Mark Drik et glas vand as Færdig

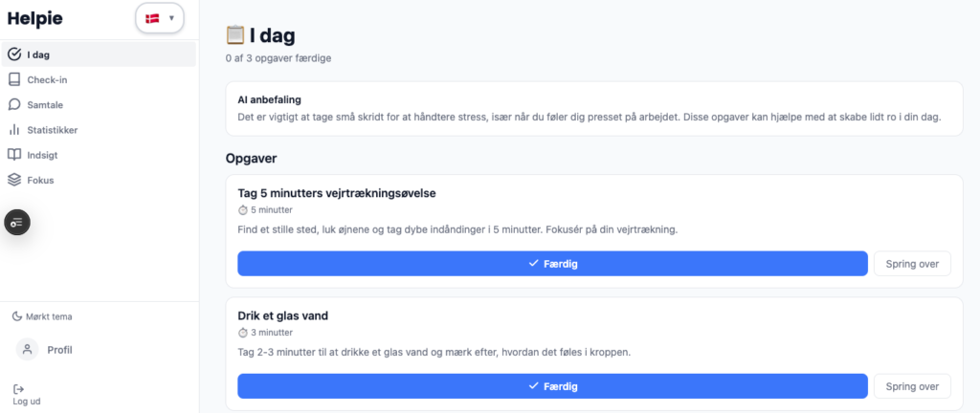click(552, 386)
